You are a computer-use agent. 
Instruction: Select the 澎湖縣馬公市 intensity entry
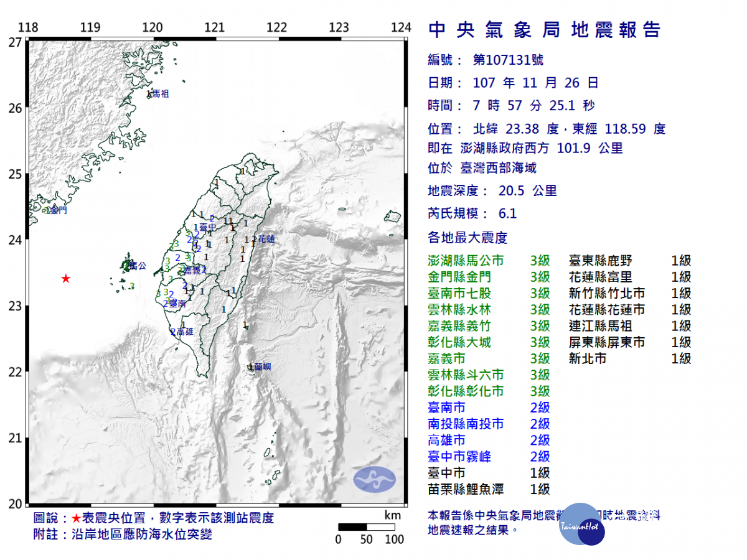point(466,261)
